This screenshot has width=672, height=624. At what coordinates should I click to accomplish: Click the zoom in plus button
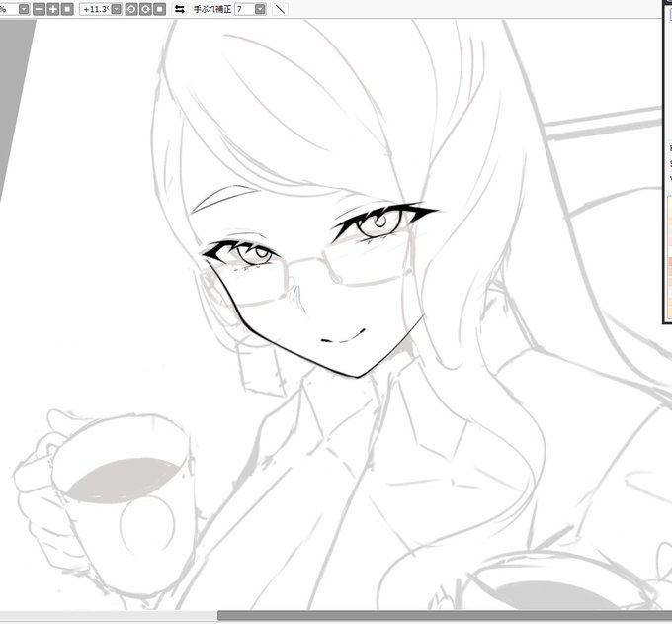(x=53, y=9)
